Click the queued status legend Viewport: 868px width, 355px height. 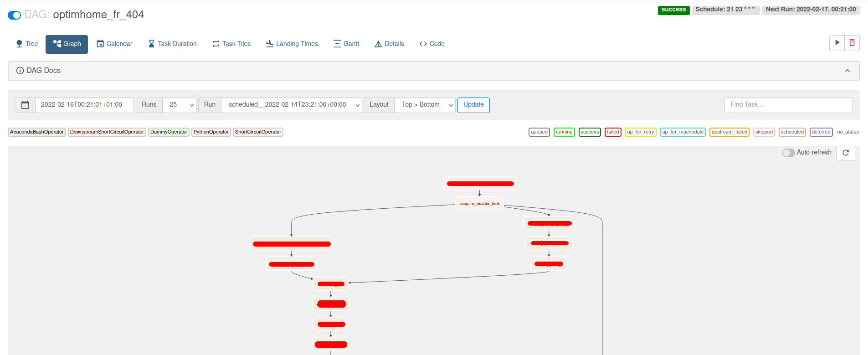(x=539, y=132)
